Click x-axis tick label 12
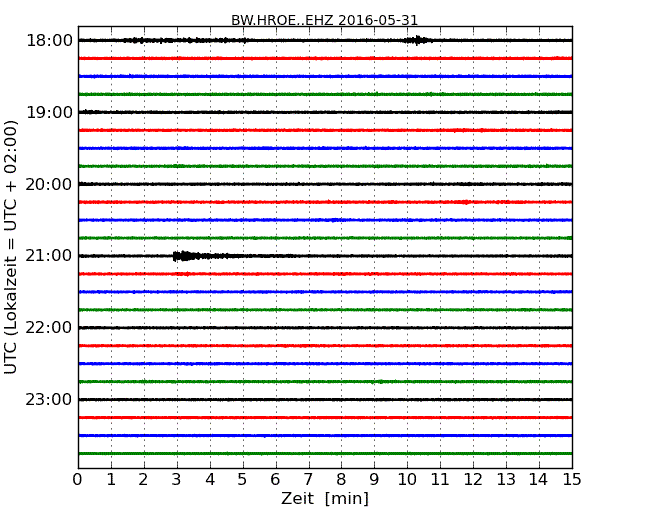The width and height of the screenshot is (650, 520). pos(473,480)
